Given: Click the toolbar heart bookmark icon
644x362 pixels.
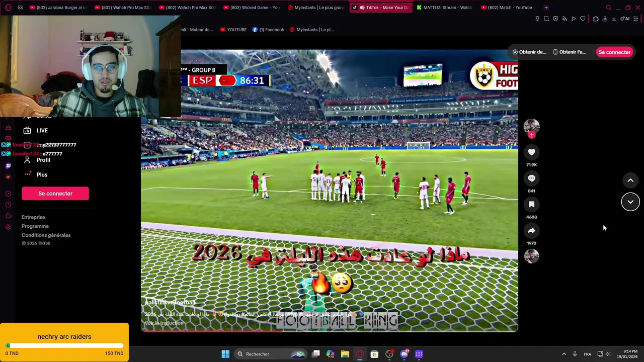Looking at the screenshot, I should tap(583, 19).
